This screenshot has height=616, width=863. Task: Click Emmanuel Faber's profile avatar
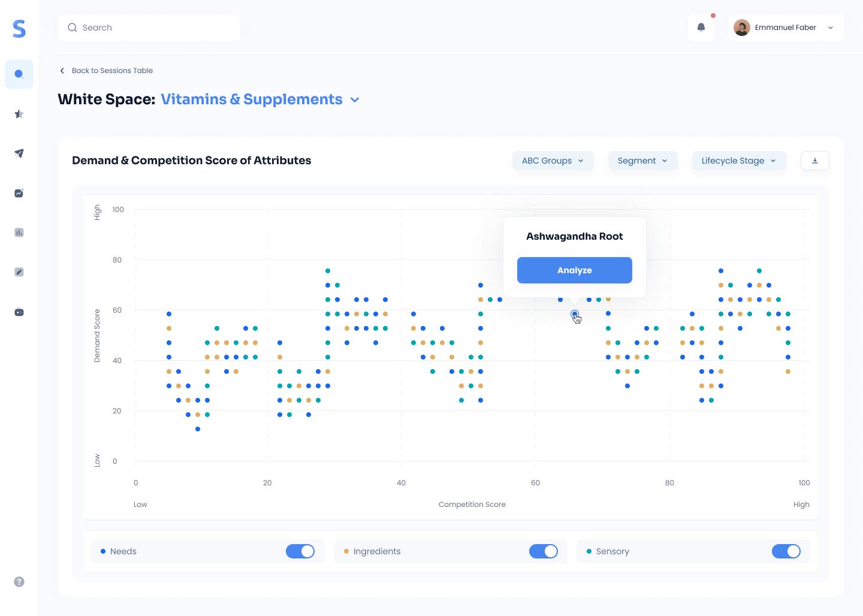tap(742, 28)
